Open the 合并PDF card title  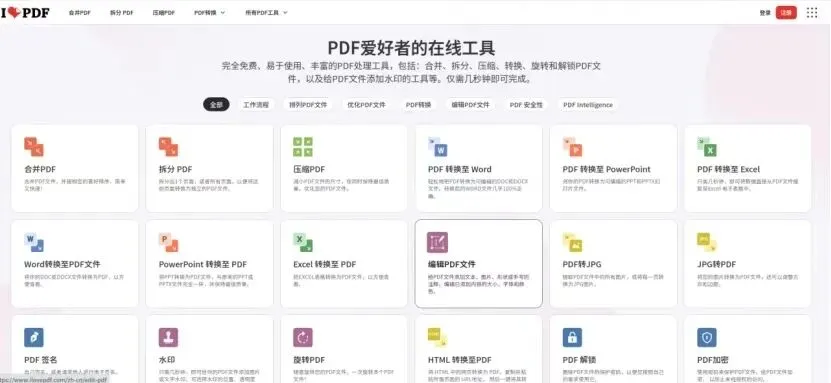click(x=40, y=170)
